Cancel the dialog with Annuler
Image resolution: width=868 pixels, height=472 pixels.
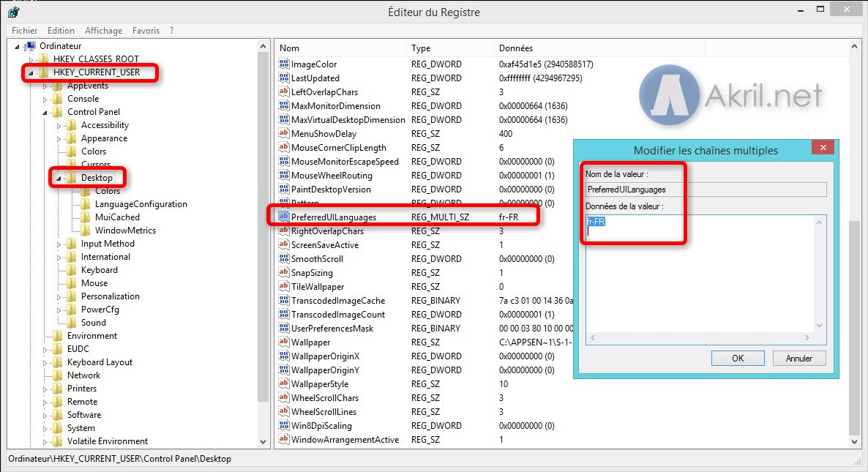click(x=799, y=358)
